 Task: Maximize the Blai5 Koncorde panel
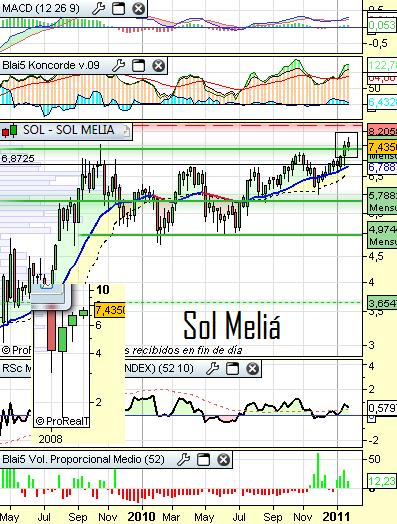click(138, 66)
